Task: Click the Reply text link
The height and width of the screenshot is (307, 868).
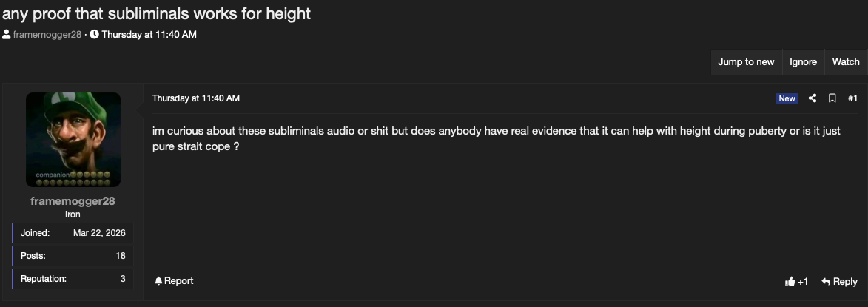Action: (845, 282)
